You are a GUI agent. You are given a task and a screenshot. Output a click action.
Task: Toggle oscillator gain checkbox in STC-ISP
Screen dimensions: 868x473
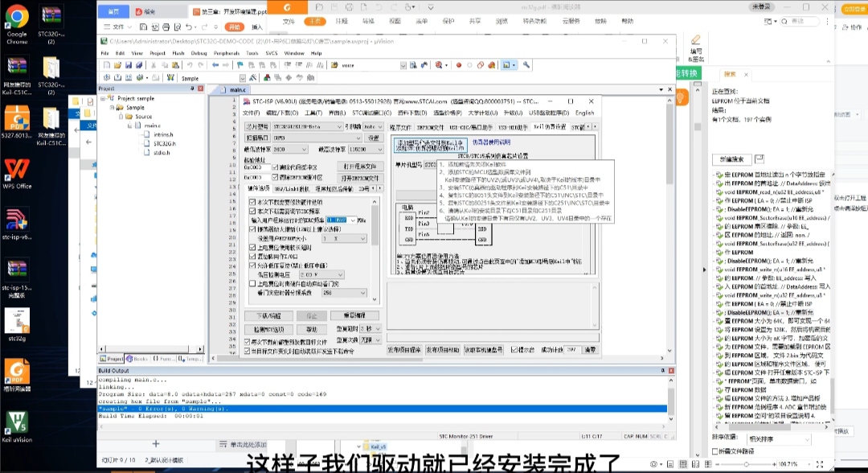pyautogui.click(x=252, y=228)
